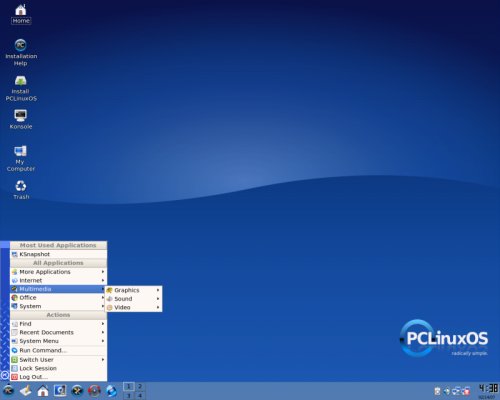The height and width of the screenshot is (400, 500).
Task: Click the arrow beside Office
Action: click(103, 298)
